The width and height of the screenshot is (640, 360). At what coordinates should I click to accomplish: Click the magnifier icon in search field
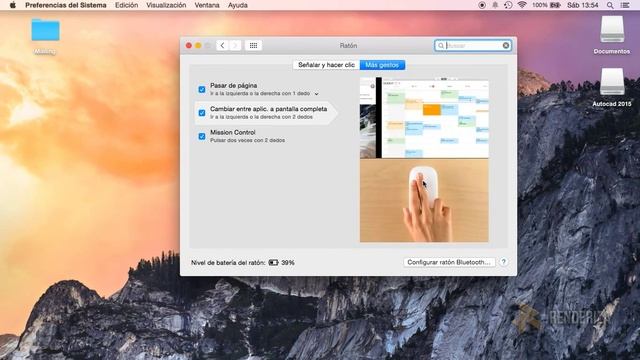tap(441, 45)
